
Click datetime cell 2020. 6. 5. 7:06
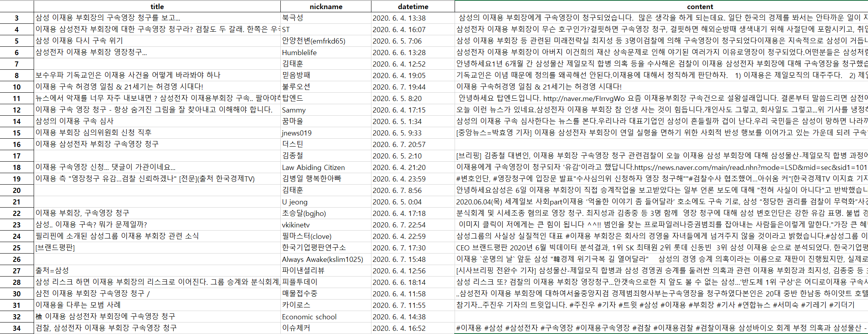[x=413, y=41]
